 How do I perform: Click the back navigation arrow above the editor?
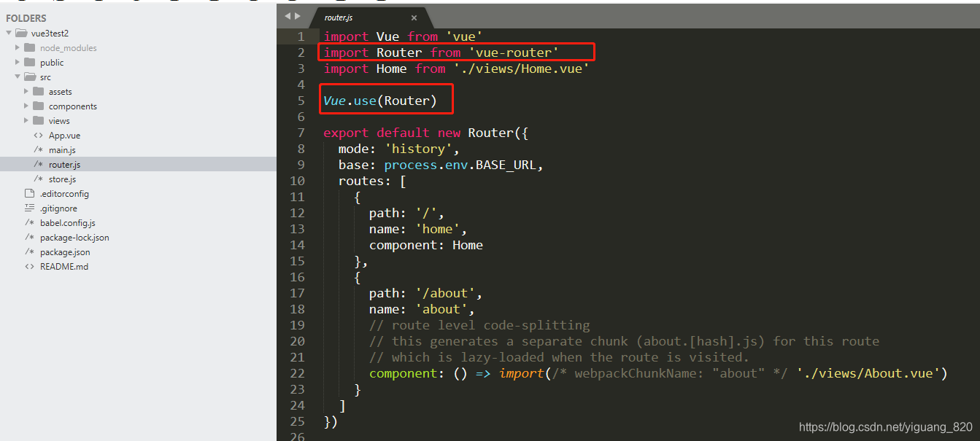point(287,15)
